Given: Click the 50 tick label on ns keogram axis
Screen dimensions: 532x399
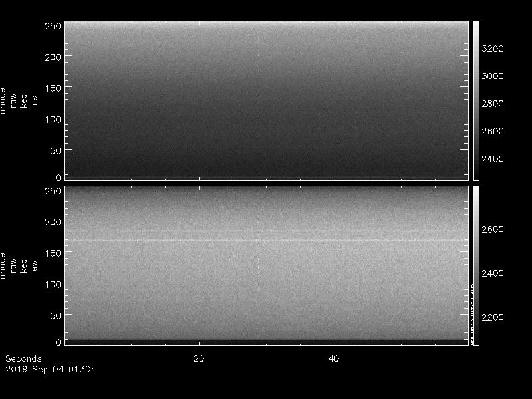Looking at the screenshot, I should pyautogui.click(x=55, y=151).
